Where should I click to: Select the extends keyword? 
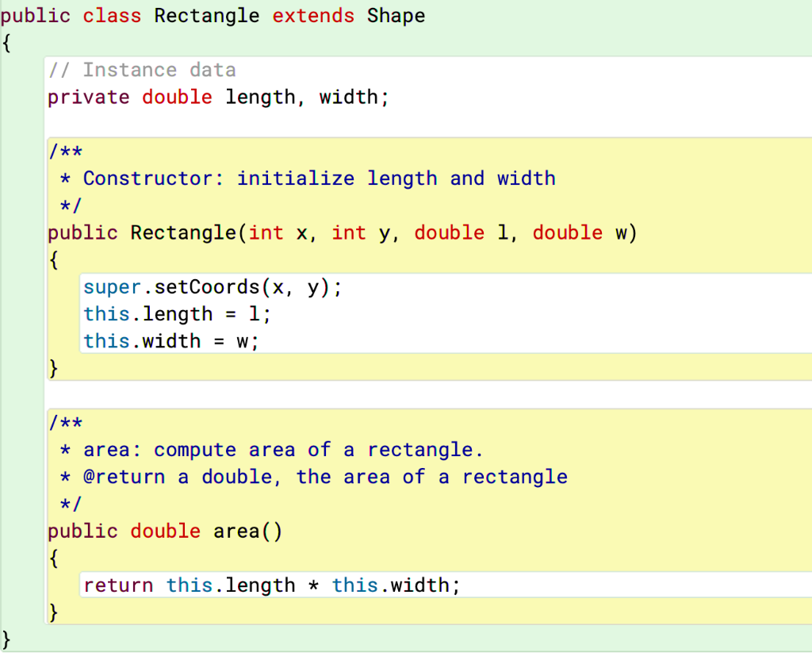[312, 15]
